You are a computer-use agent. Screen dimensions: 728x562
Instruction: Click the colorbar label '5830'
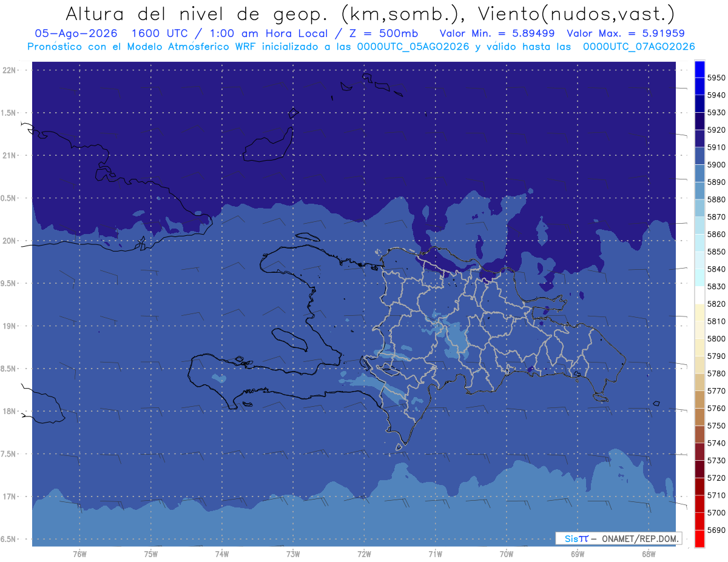pyautogui.click(x=716, y=286)
